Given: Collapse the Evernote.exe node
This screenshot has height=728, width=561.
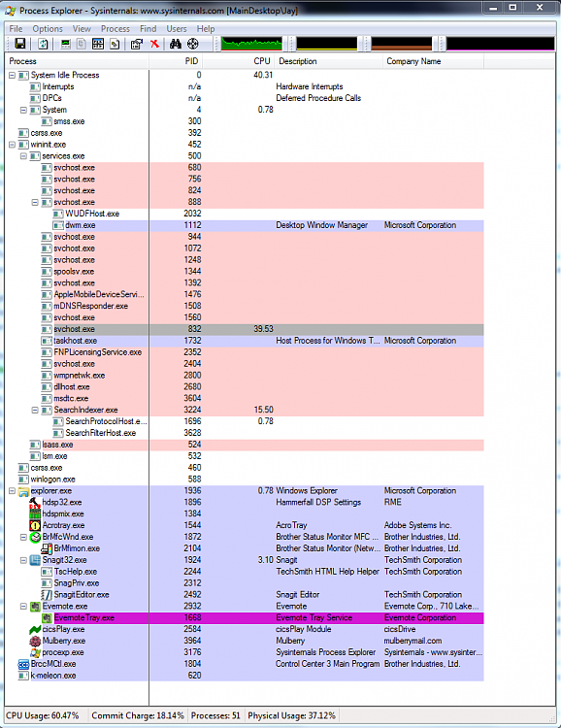Looking at the screenshot, I should point(23,607).
